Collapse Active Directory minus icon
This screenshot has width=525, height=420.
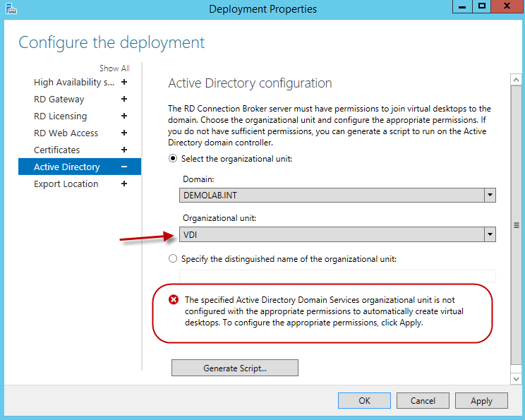pos(124,167)
